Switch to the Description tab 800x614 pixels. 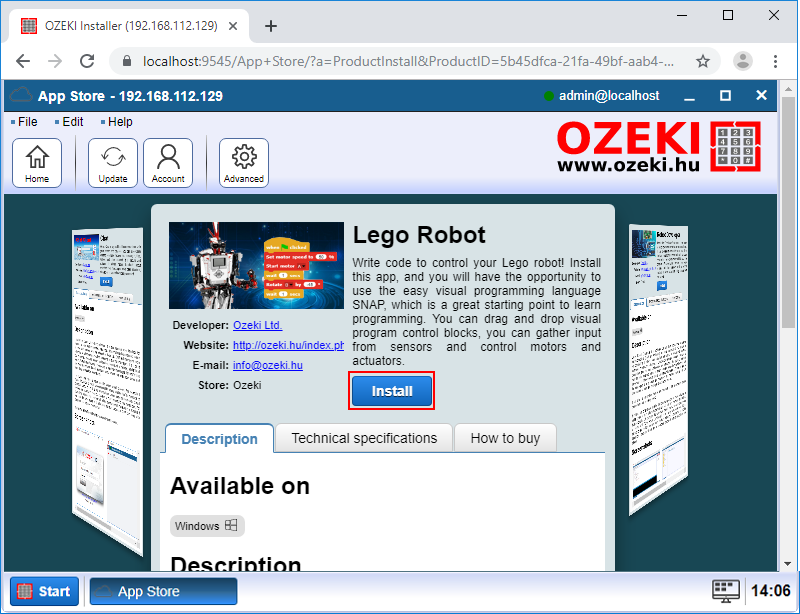(219, 438)
